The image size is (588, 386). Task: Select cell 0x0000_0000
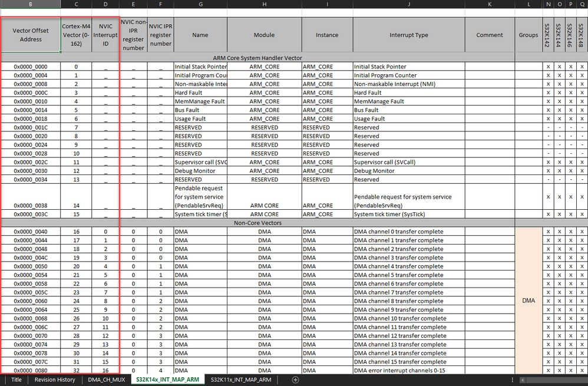tap(31, 67)
